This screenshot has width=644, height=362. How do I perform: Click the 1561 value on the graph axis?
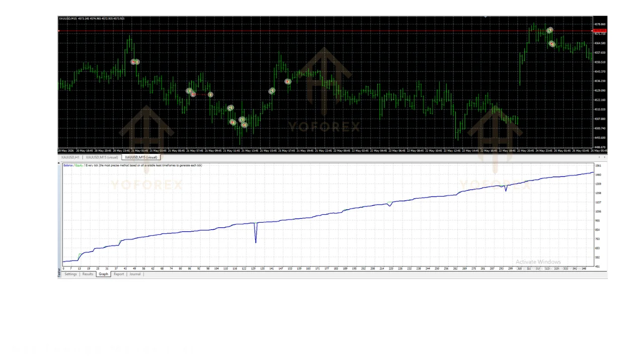click(x=598, y=165)
